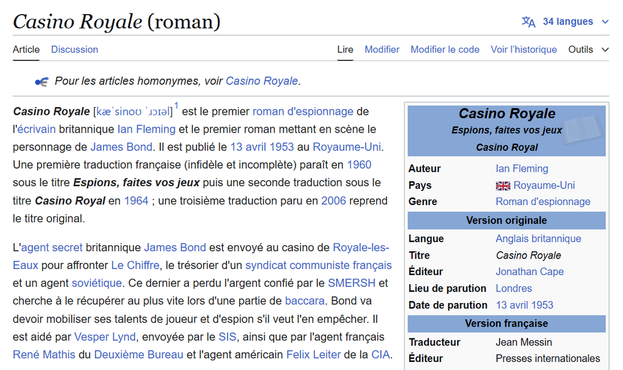623x370 pixels.
Task: Click the language translation icon
Action: point(528,21)
